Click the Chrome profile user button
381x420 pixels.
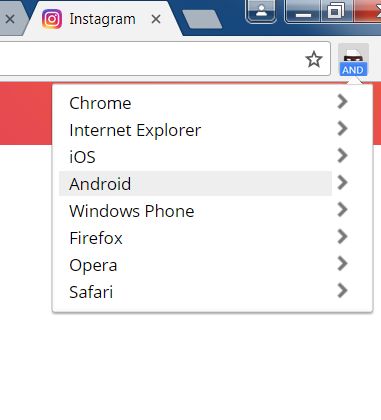click(x=261, y=11)
